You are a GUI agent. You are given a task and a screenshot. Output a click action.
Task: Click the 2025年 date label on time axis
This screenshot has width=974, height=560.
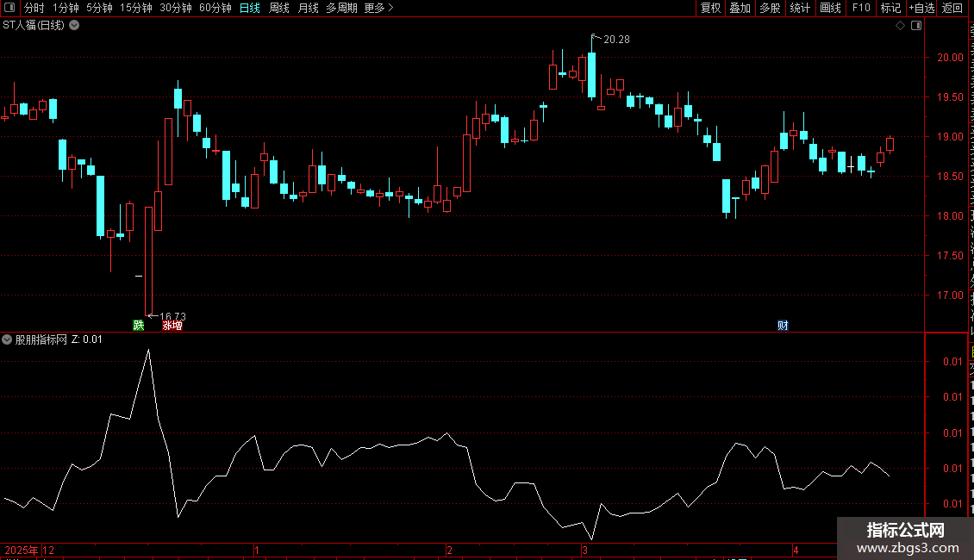22,550
